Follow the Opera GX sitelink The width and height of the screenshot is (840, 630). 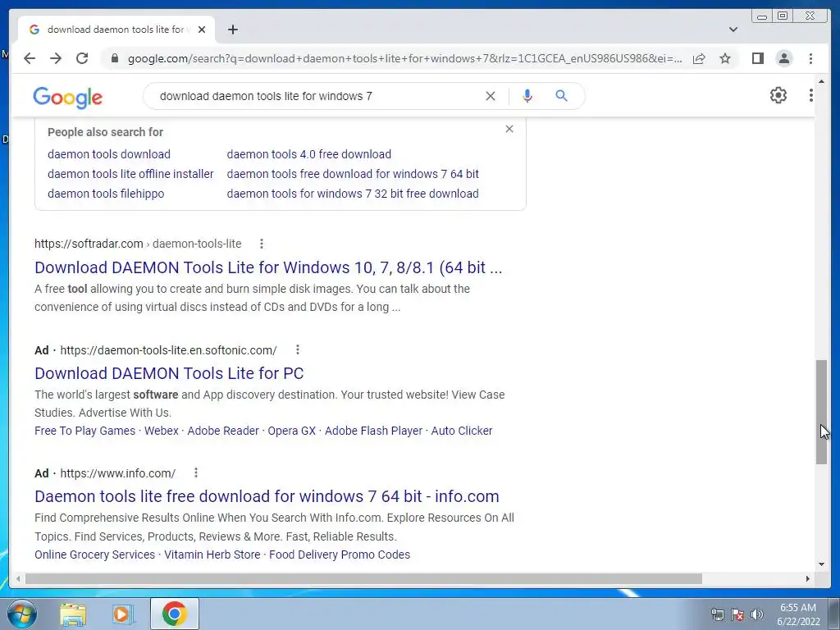[291, 431]
